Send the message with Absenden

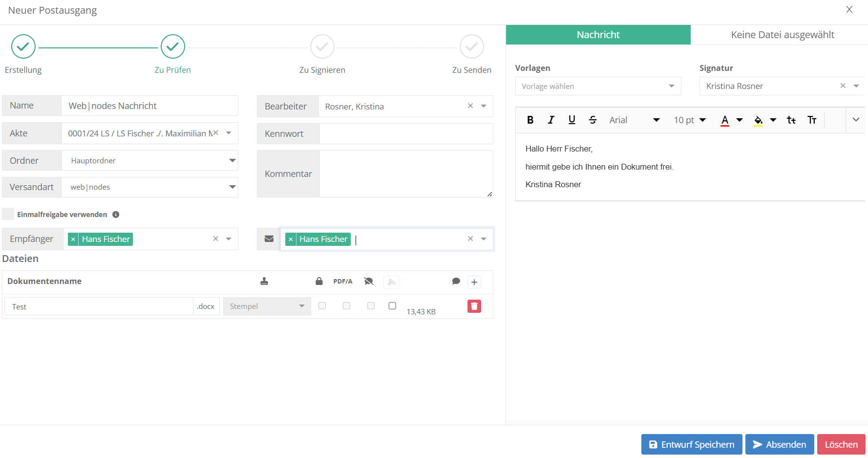click(779, 444)
